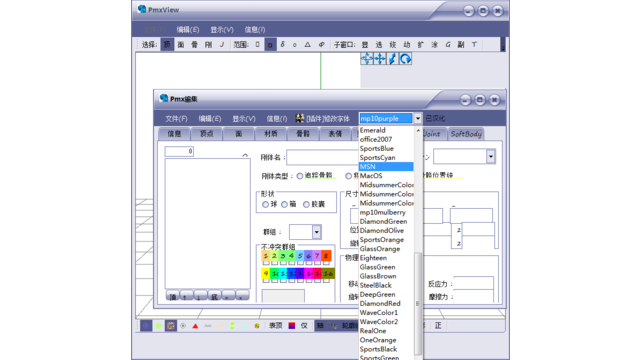This screenshot has height=360, width=640.
Task: Choose the δ range selection icon
Action: [282, 44]
